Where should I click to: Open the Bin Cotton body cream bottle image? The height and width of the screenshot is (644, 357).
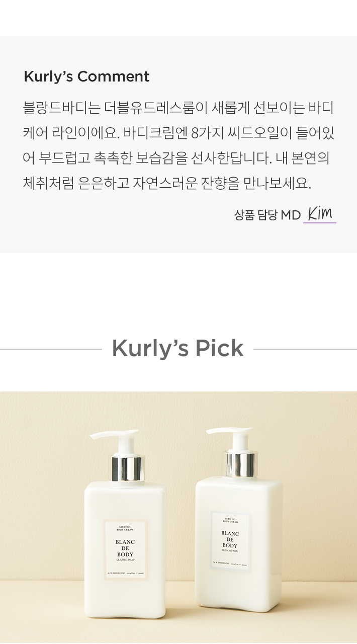(x=238, y=519)
